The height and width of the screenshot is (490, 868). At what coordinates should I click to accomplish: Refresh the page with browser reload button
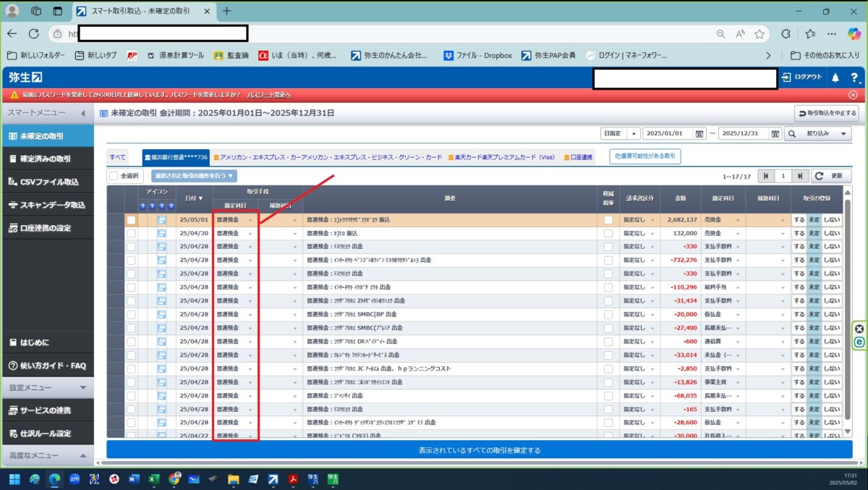(x=33, y=33)
